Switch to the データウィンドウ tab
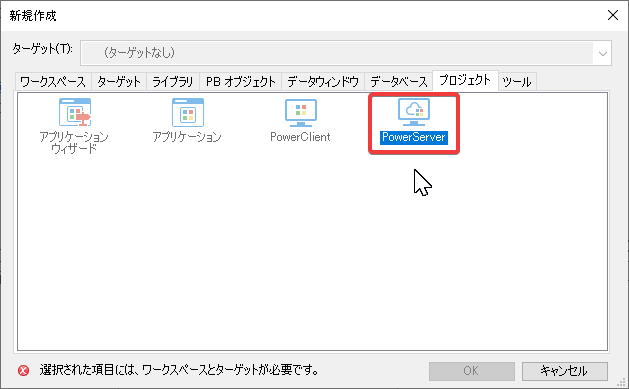Viewport: 629px width, 389px height. tap(323, 81)
